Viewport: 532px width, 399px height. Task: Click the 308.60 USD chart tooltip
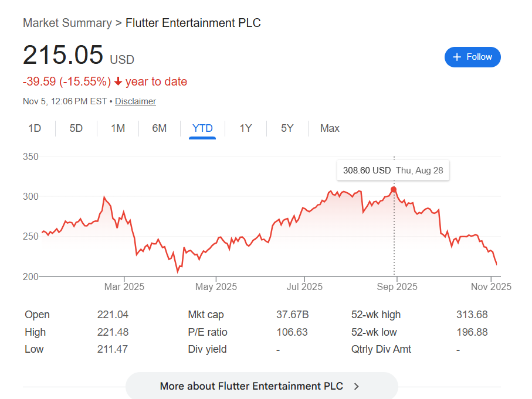pyautogui.click(x=392, y=170)
